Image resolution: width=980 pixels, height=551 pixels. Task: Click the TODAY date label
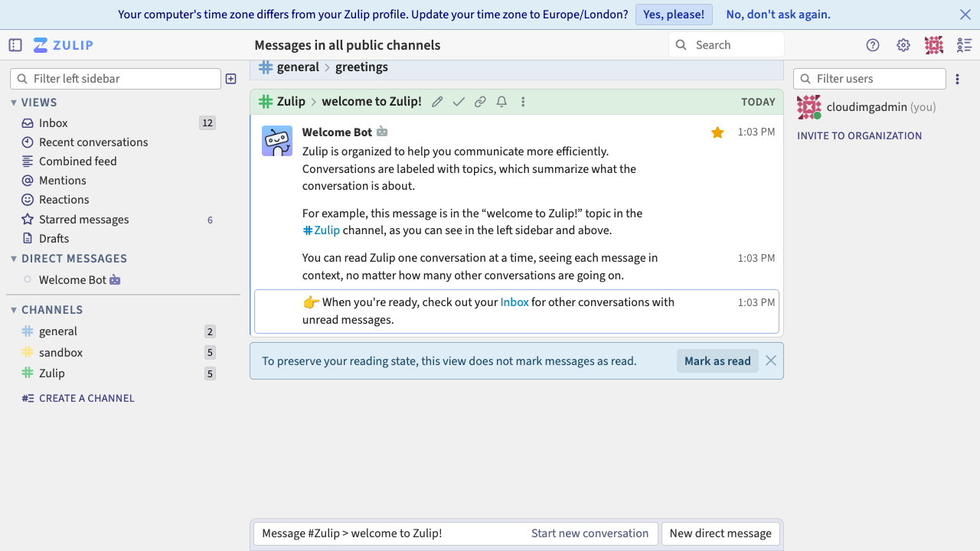[758, 102]
